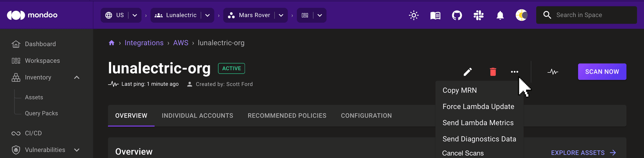Open the Slack icon in header
Image resolution: width=644 pixels, height=158 pixels.
tap(479, 15)
